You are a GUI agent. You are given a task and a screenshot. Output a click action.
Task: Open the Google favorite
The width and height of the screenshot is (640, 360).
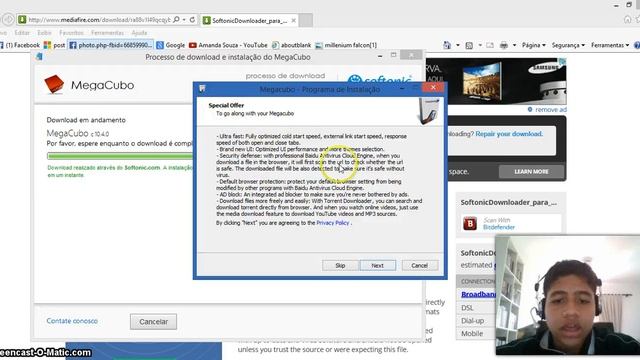[x=171, y=45]
